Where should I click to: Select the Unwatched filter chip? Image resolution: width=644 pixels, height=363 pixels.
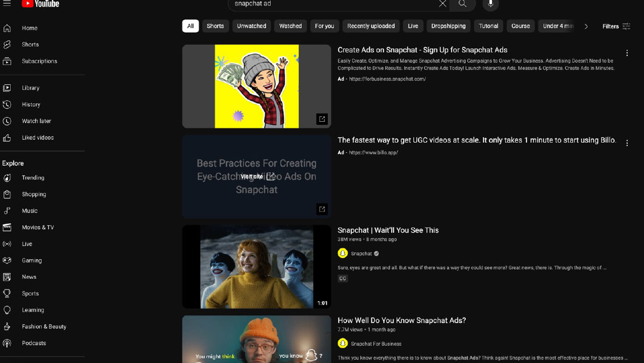251,26
